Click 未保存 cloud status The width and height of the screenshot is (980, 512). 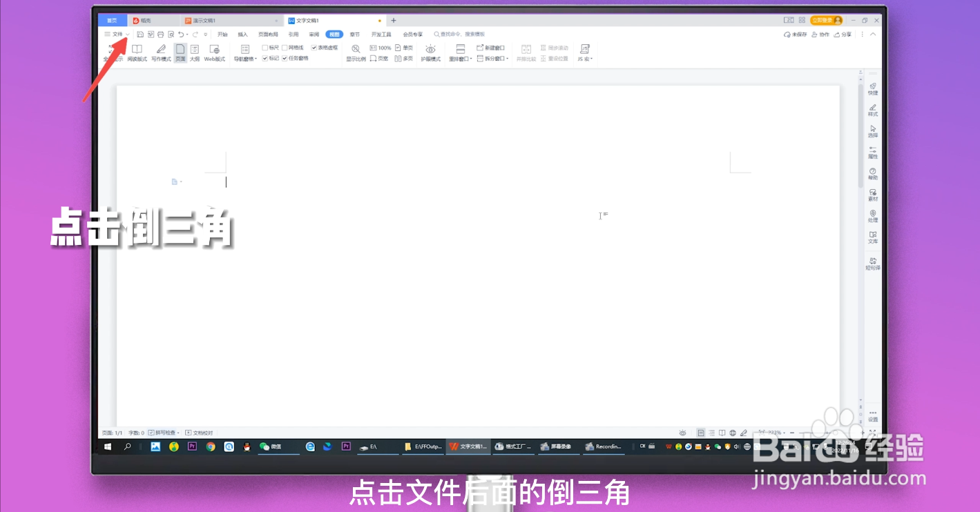point(796,34)
